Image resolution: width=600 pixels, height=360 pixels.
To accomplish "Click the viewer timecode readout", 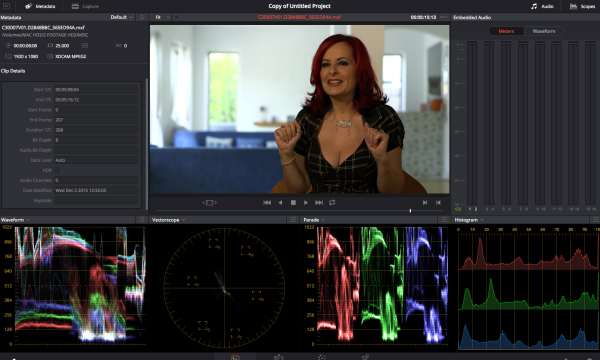I will point(423,17).
